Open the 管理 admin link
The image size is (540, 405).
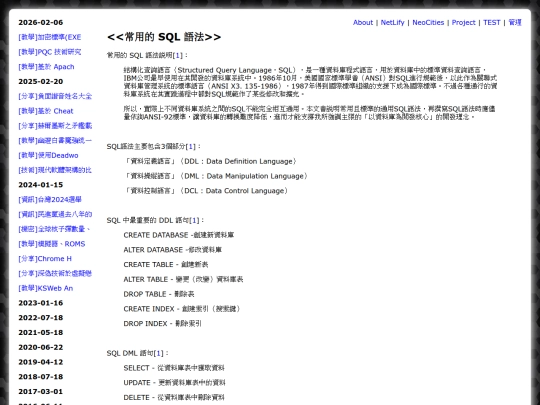pos(515,22)
